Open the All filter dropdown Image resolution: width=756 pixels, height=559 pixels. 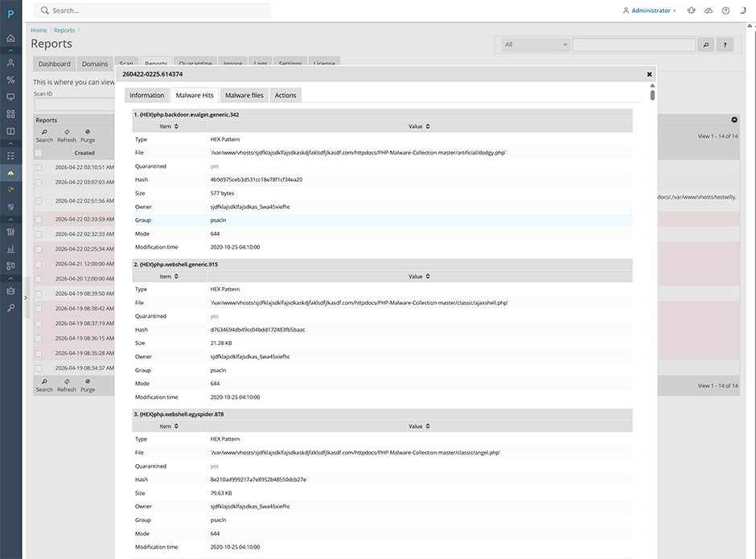(535, 45)
